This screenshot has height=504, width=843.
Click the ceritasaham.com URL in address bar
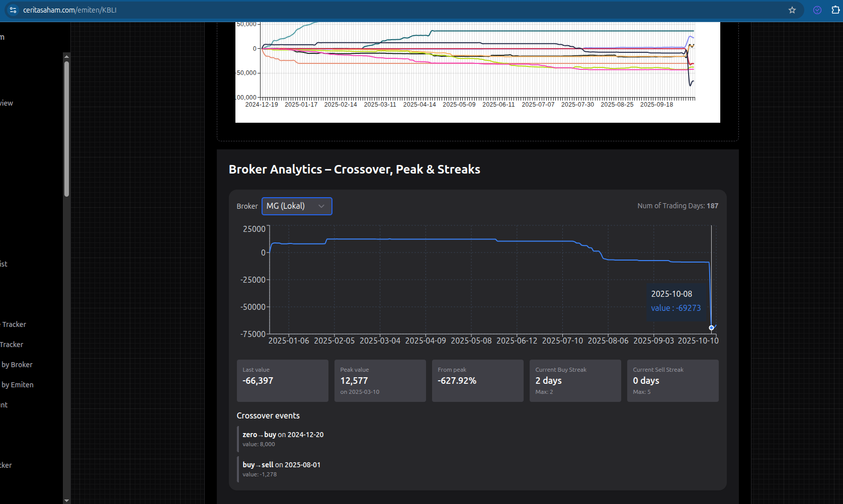click(x=70, y=10)
